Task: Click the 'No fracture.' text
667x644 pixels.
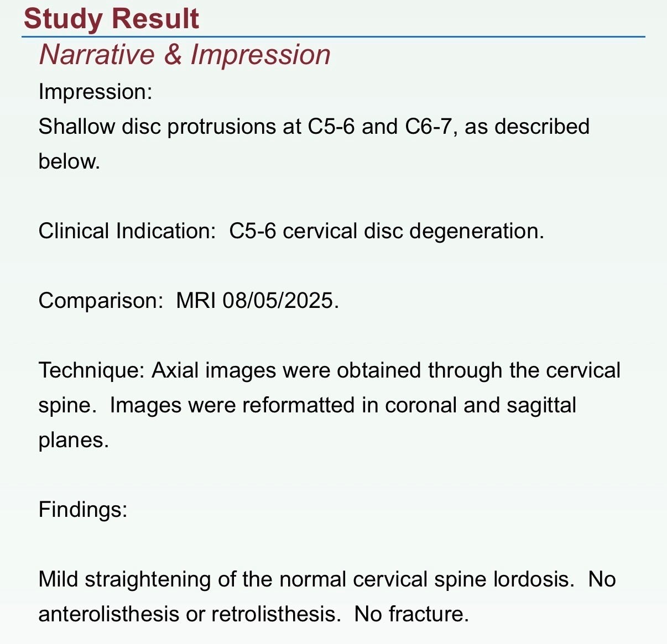Action: click(x=411, y=614)
